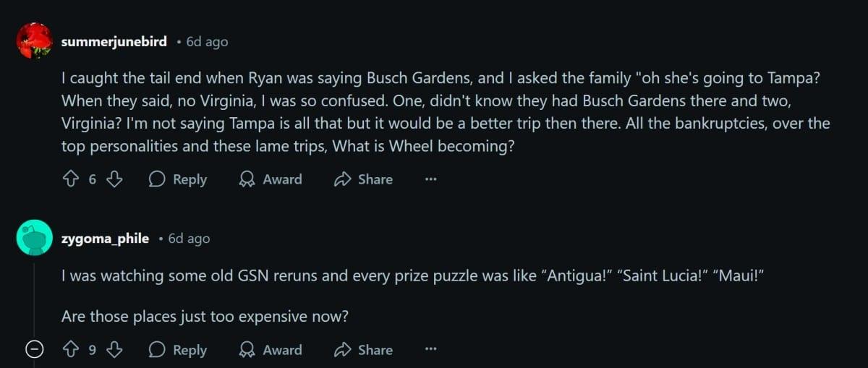Share zygoma_phile's comment

coord(363,350)
